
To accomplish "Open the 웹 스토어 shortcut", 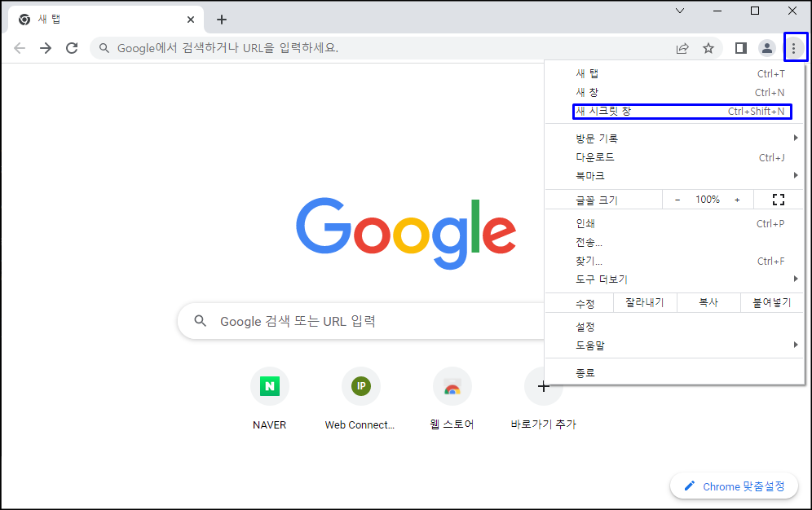I will tap(452, 398).
